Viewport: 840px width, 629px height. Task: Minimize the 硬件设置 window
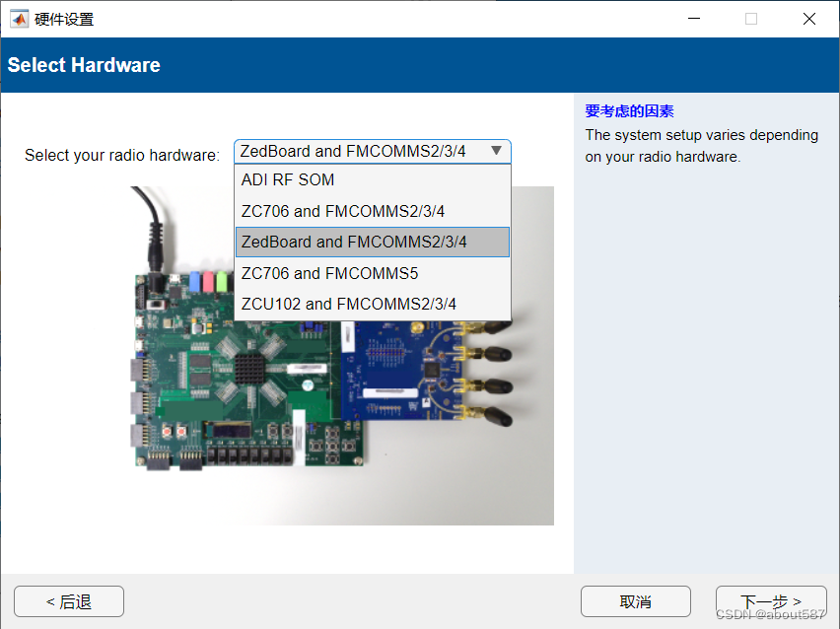pyautogui.click(x=694, y=19)
